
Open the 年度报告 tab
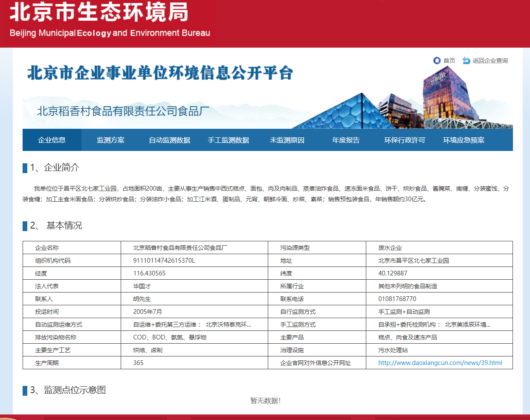coord(346,140)
